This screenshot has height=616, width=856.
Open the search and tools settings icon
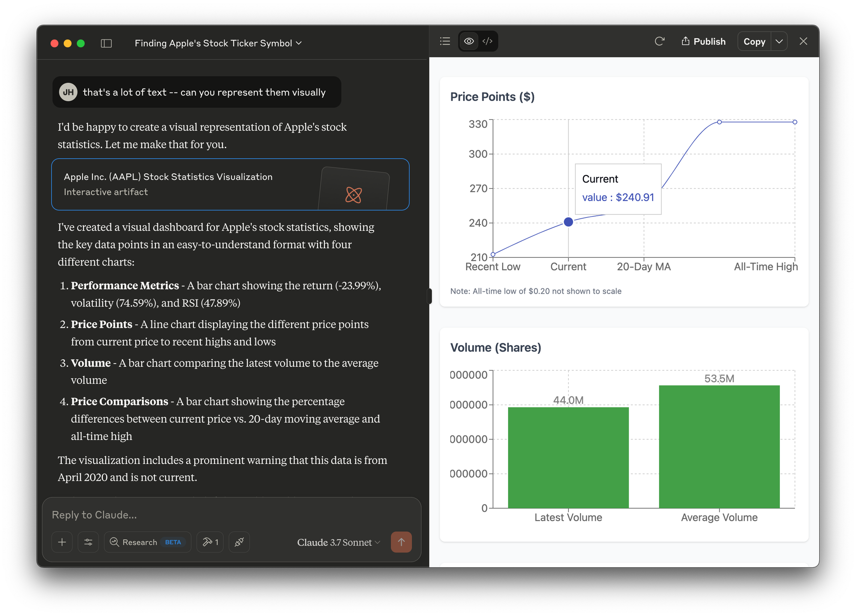pos(88,542)
